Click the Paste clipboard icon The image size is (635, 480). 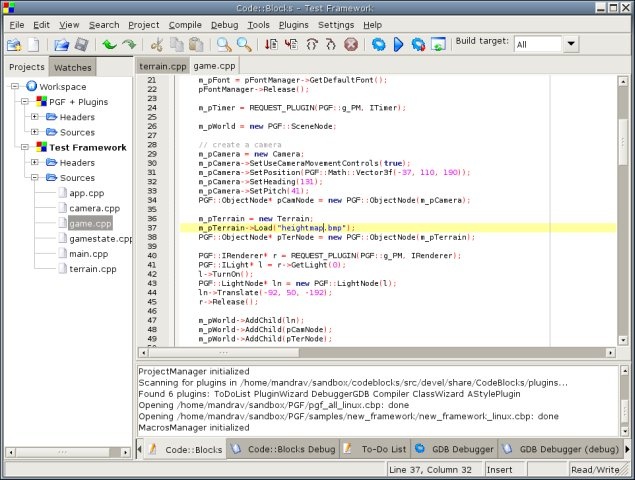tap(196, 45)
